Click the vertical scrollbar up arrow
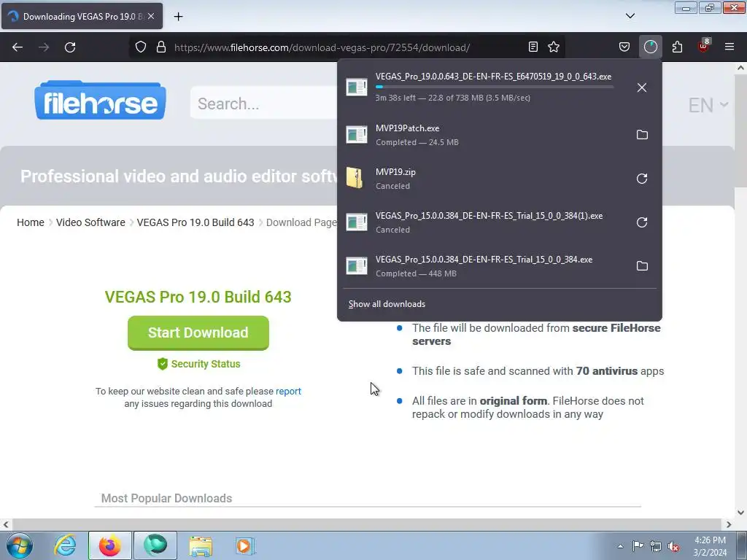Screen dimensions: 747x560 740,68
